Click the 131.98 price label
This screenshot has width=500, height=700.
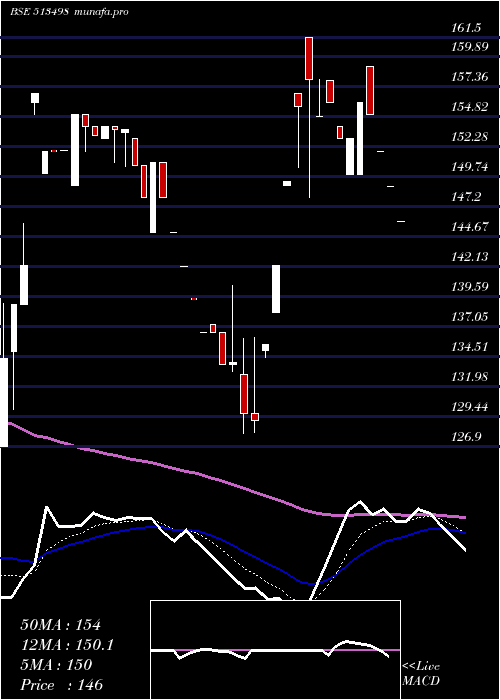tap(469, 376)
